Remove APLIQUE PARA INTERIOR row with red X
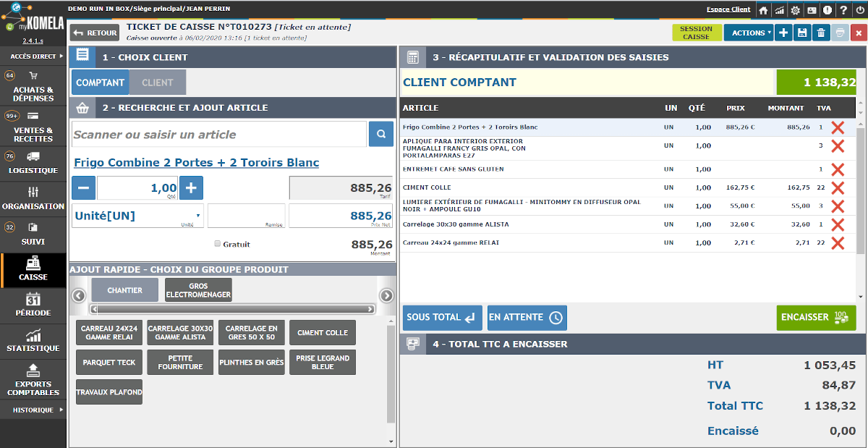 click(x=838, y=146)
